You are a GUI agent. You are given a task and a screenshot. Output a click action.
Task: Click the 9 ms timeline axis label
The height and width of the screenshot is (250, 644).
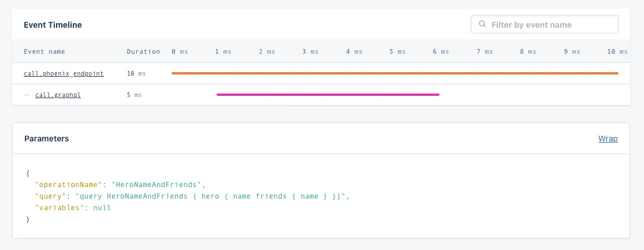pyautogui.click(x=572, y=52)
